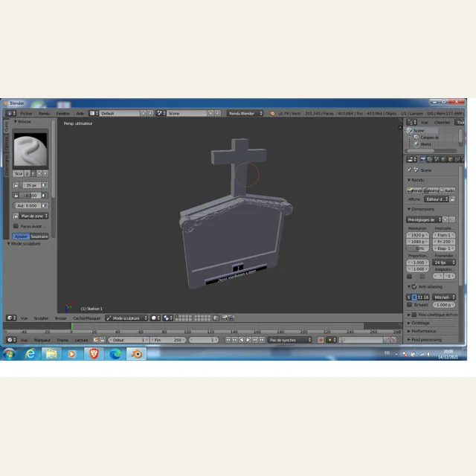Enable the Échantil full sample checkbox
Image resolution: width=476 pixels, height=476 pixels.
(409, 304)
